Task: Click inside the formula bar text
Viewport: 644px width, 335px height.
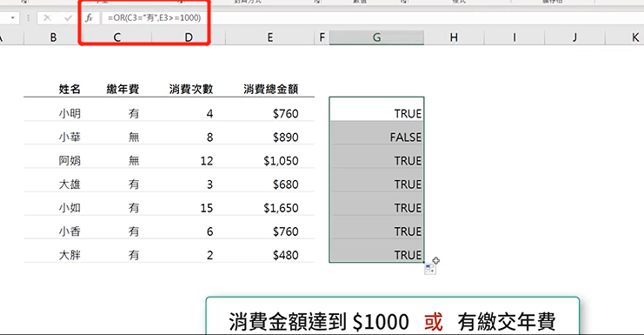Action: tap(154, 17)
